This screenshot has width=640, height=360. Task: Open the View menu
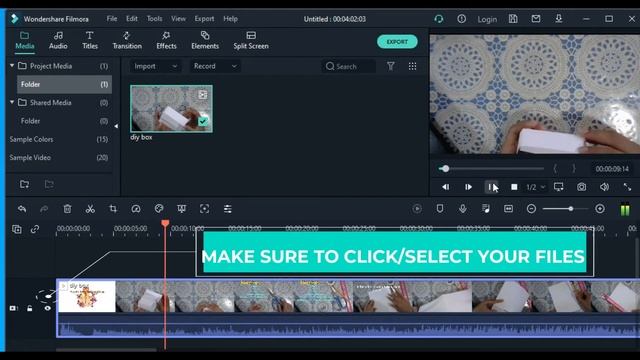click(178, 19)
